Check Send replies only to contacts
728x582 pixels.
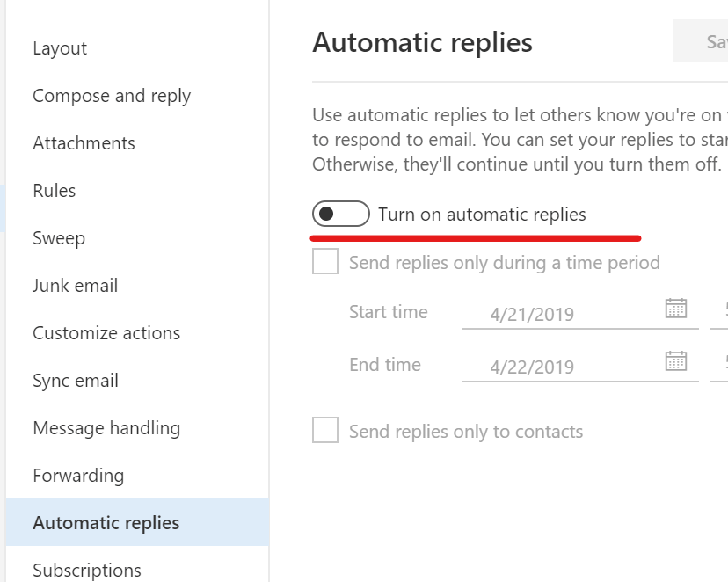pos(325,430)
